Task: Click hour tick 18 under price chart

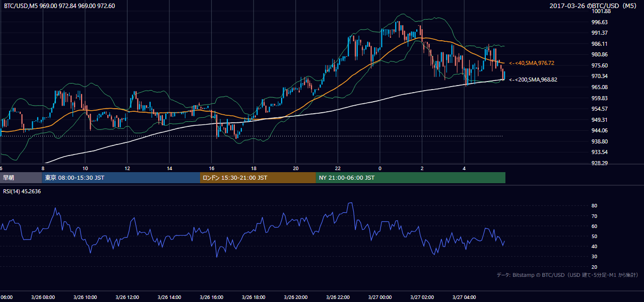Action: 253,168
